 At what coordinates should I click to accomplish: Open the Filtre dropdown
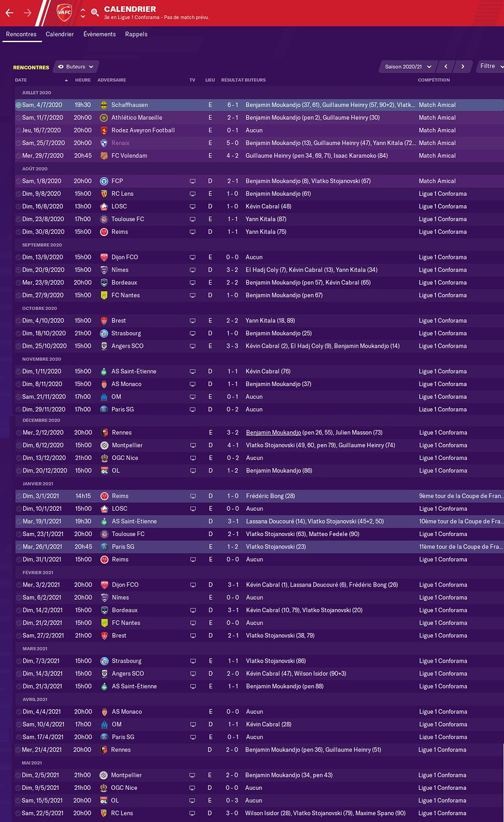pos(491,66)
